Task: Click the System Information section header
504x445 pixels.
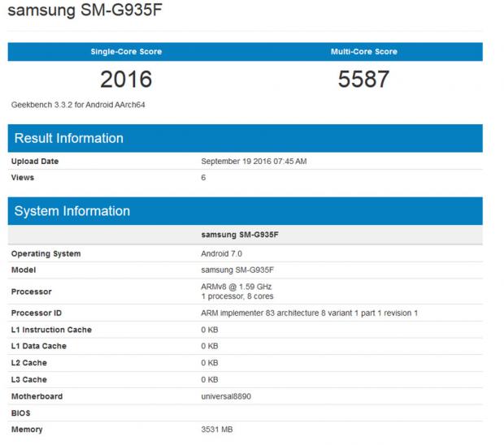Action: click(72, 211)
